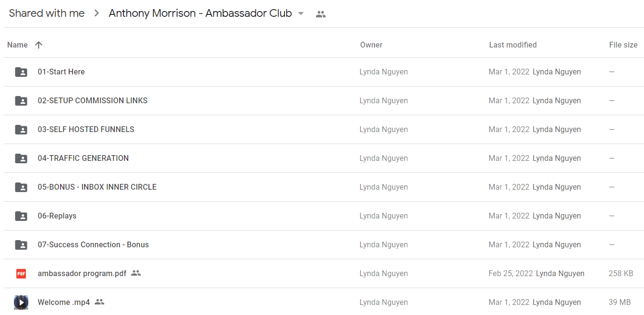Click the shared people icon beside folder title
The image size is (644, 315).
(321, 14)
